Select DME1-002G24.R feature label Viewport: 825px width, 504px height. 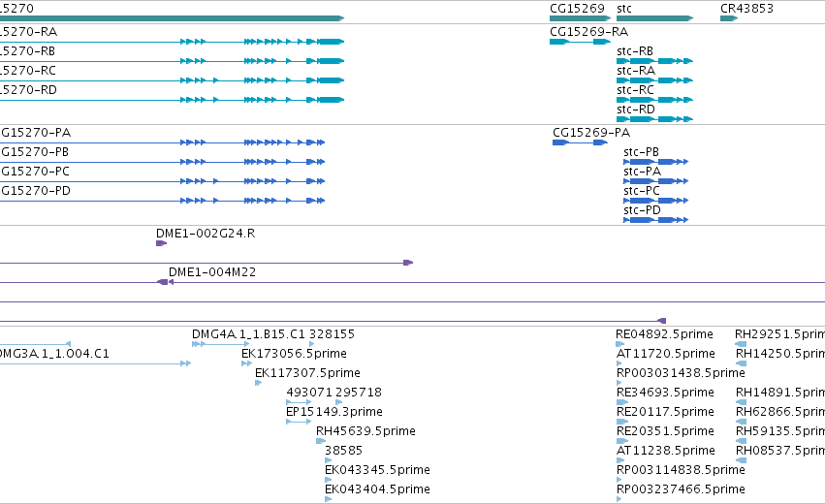pos(206,233)
